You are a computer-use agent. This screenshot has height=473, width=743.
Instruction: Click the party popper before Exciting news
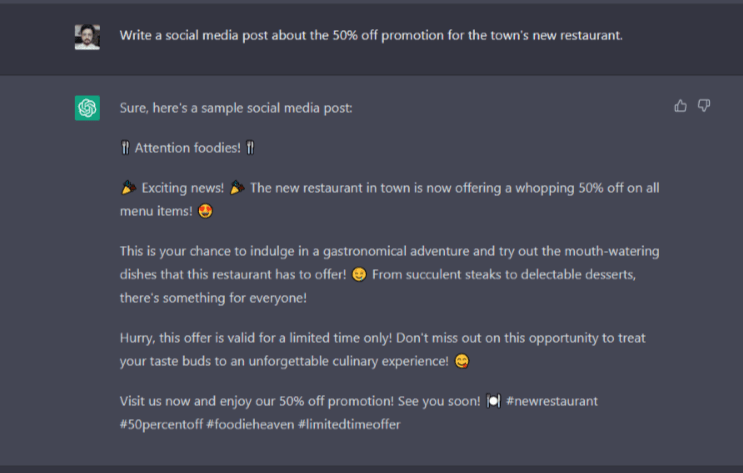click(128, 188)
